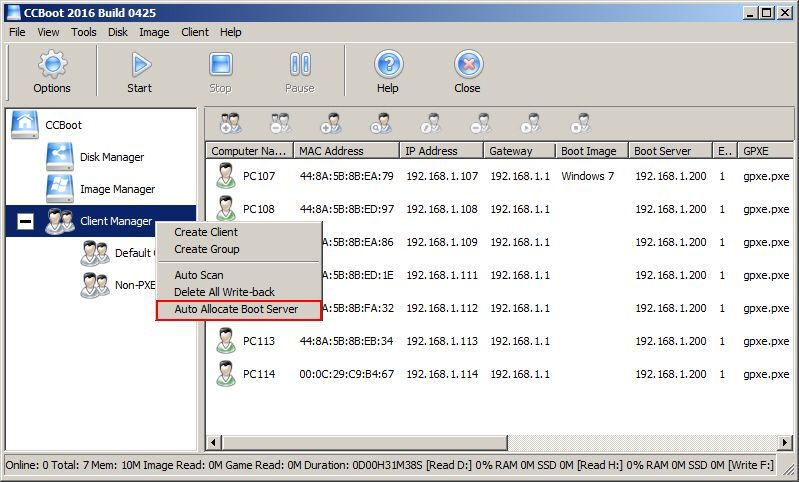Click the edit client icon

431,123
